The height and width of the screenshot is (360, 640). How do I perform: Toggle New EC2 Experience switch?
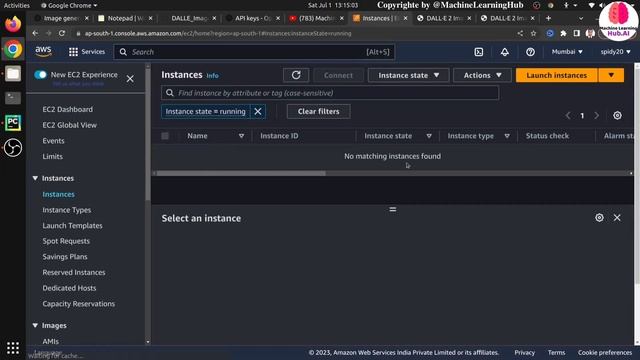coord(40,75)
